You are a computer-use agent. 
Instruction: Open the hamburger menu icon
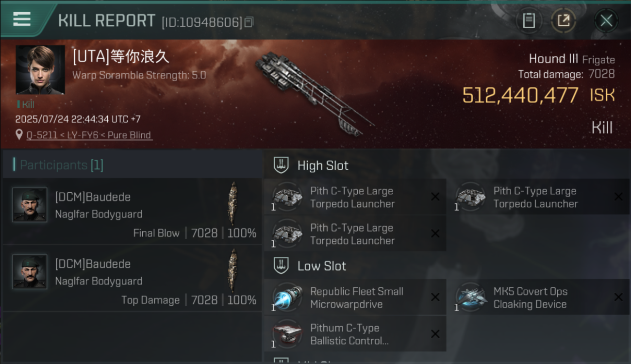(x=22, y=19)
